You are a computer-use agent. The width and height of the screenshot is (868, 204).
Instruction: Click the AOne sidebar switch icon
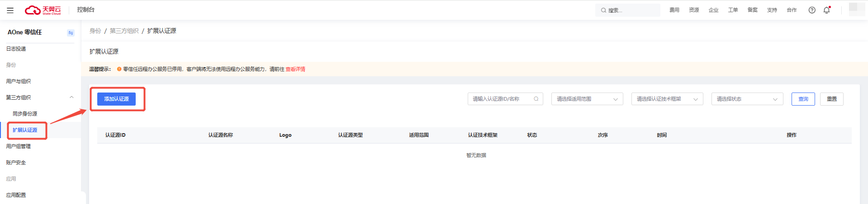click(x=71, y=32)
